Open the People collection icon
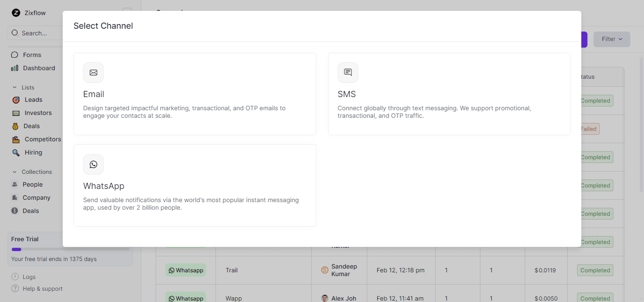This screenshot has height=302, width=644. tap(15, 184)
